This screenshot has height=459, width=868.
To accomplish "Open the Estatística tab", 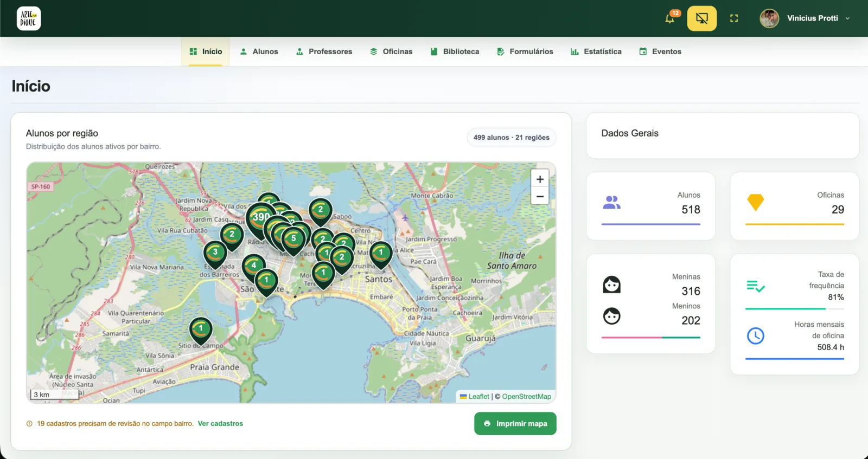I will [x=596, y=51].
